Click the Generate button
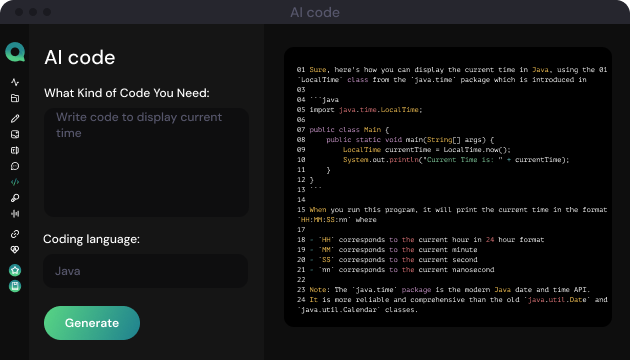This screenshot has width=630, height=360. [x=92, y=323]
